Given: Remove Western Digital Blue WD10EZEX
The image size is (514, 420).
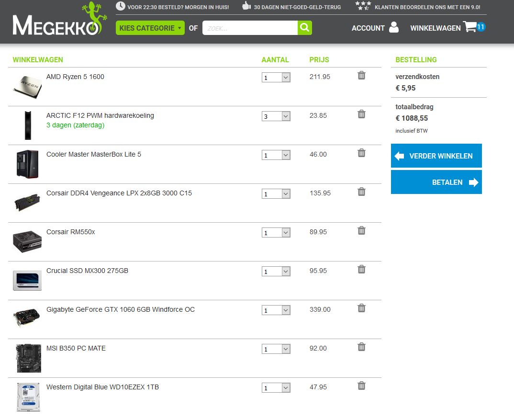Looking at the screenshot, I should point(361,385).
